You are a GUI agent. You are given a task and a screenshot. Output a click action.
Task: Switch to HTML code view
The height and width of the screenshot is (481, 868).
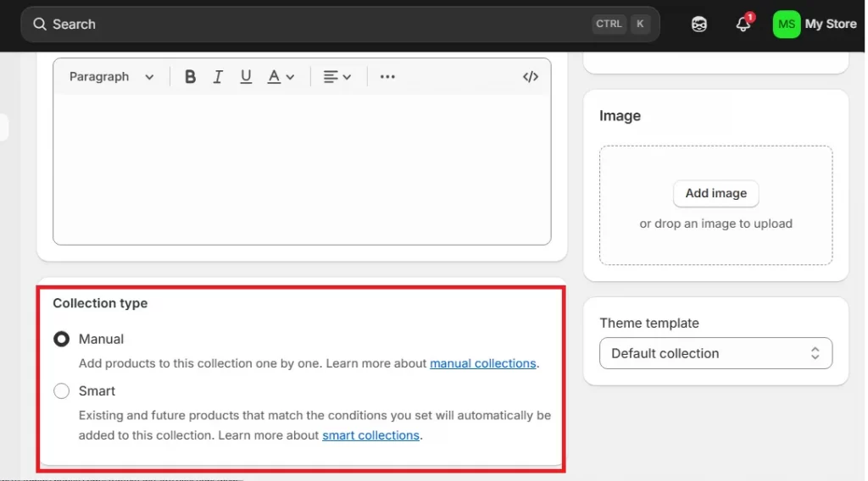click(531, 77)
